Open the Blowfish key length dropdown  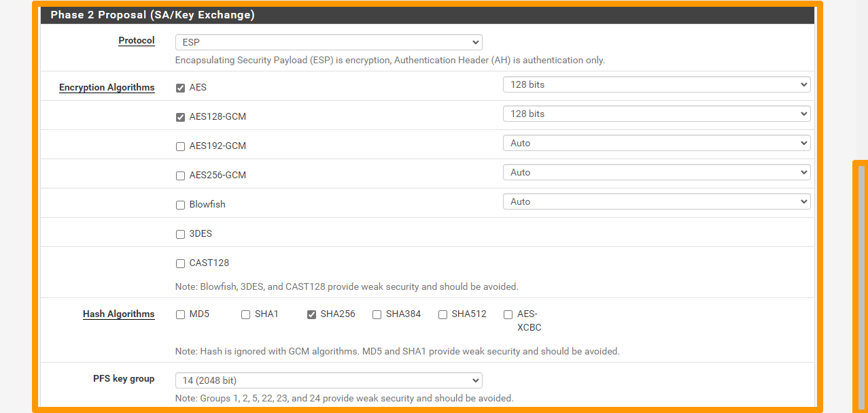(656, 201)
